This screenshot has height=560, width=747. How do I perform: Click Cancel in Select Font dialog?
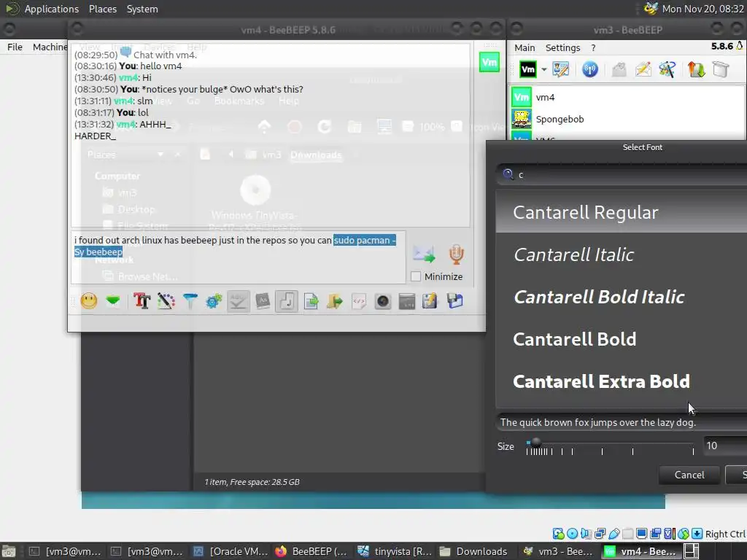tap(689, 475)
